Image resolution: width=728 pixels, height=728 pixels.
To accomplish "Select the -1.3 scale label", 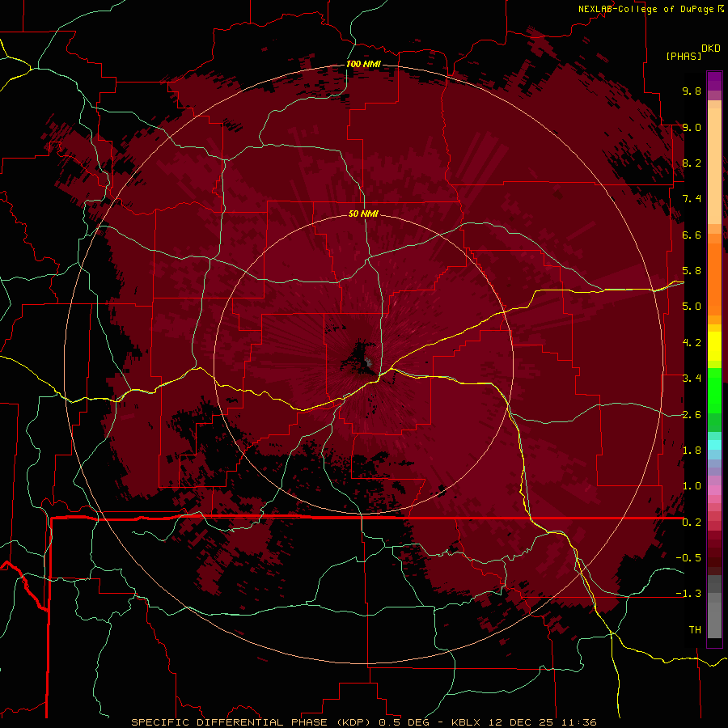I will [x=688, y=594].
